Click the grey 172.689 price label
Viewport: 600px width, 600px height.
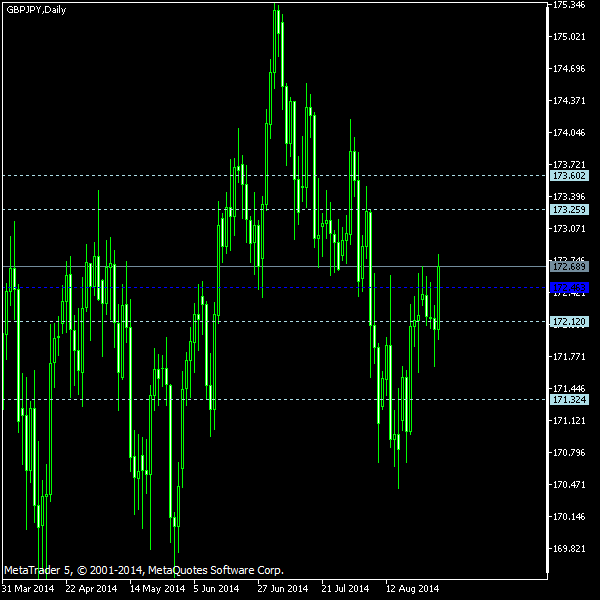coord(569,266)
